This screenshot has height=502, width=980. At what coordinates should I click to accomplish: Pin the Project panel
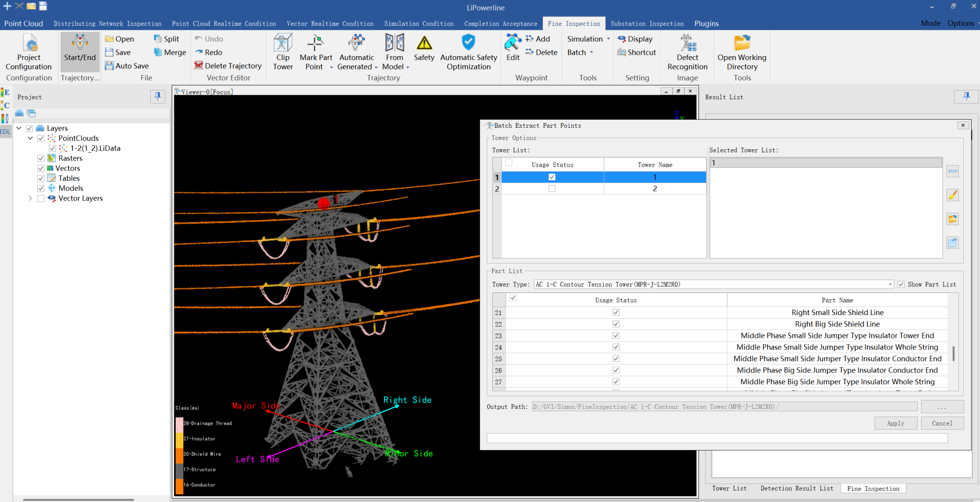(x=158, y=97)
